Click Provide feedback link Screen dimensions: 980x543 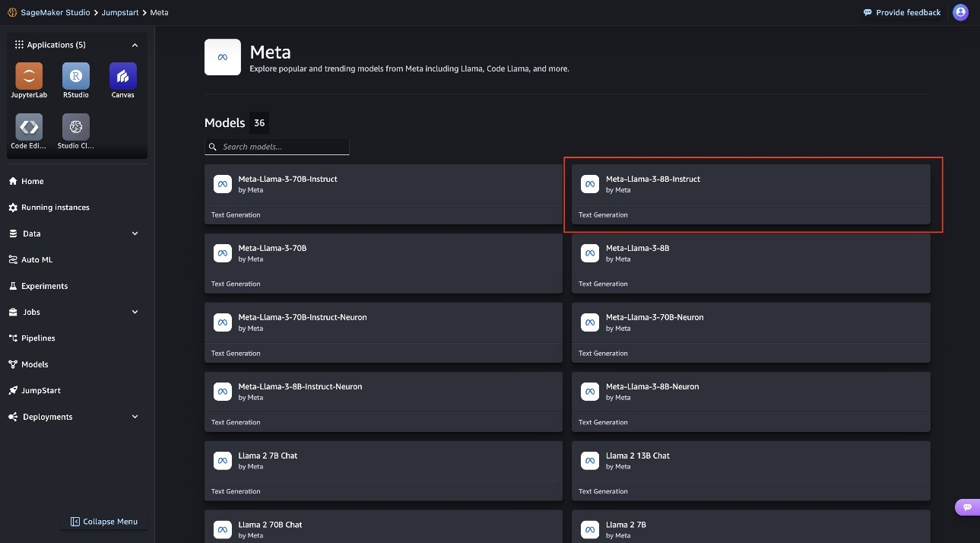point(902,12)
